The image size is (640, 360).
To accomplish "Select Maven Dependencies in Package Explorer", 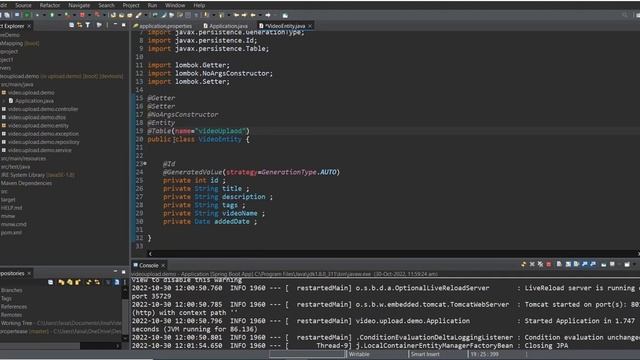I will pos(26,183).
